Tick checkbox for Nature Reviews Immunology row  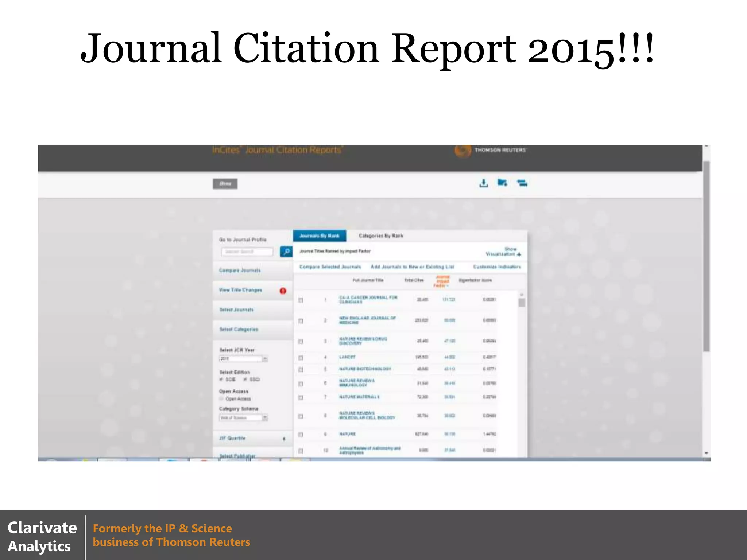pyautogui.click(x=301, y=384)
